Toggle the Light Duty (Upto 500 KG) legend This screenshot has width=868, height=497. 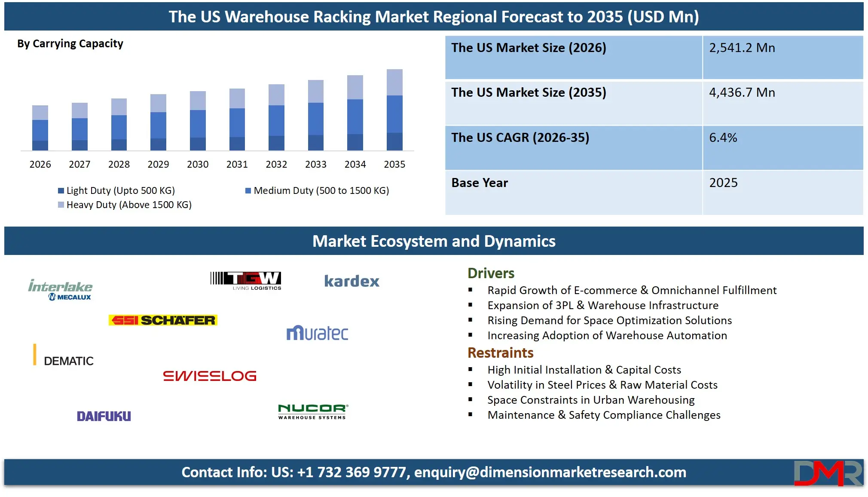pos(116,190)
